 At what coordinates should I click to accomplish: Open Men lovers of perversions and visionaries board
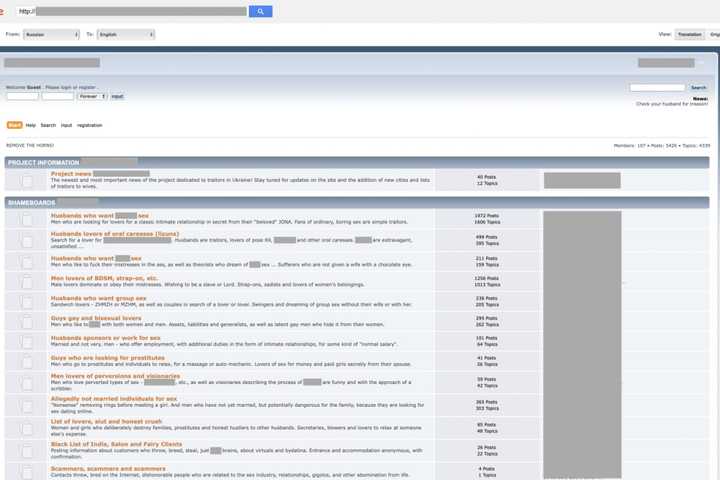(115, 376)
